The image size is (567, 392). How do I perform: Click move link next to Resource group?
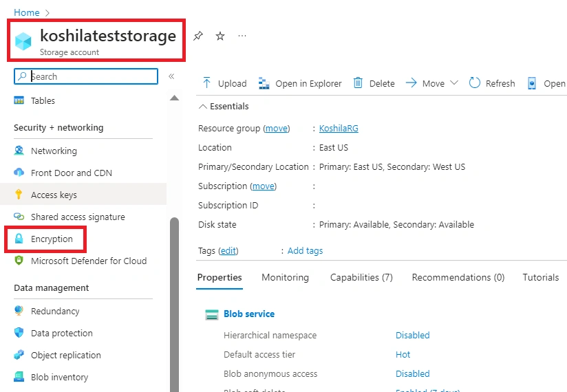coord(277,128)
